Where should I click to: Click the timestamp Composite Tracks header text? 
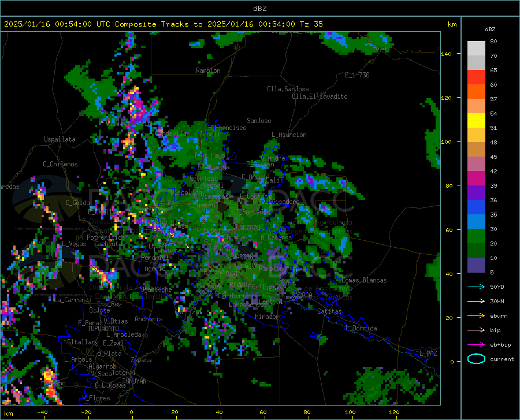164,24
